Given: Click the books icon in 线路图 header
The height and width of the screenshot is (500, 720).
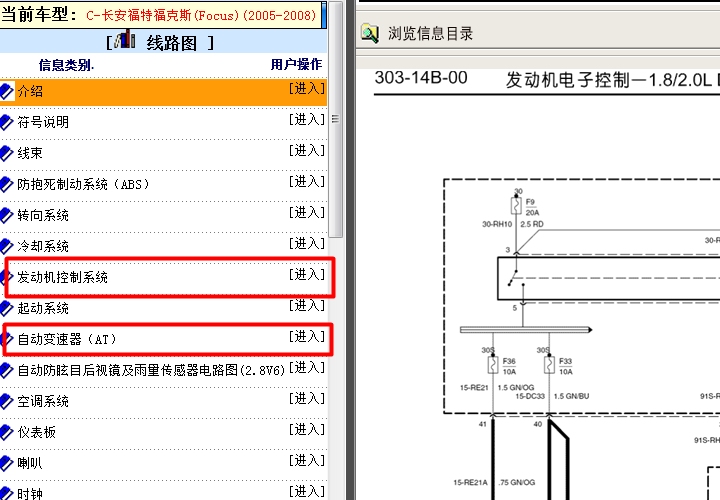Looking at the screenshot, I should pos(125,39).
